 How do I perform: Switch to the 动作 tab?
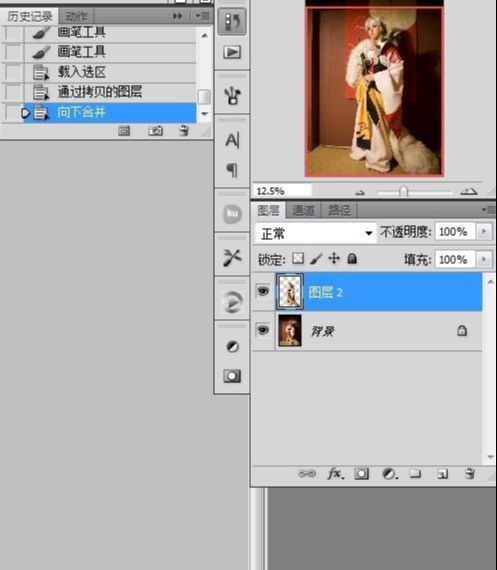[76, 16]
